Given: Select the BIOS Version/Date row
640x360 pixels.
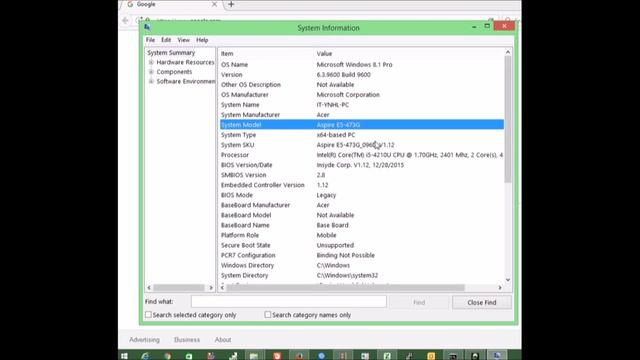Looking at the screenshot, I should [362, 165].
